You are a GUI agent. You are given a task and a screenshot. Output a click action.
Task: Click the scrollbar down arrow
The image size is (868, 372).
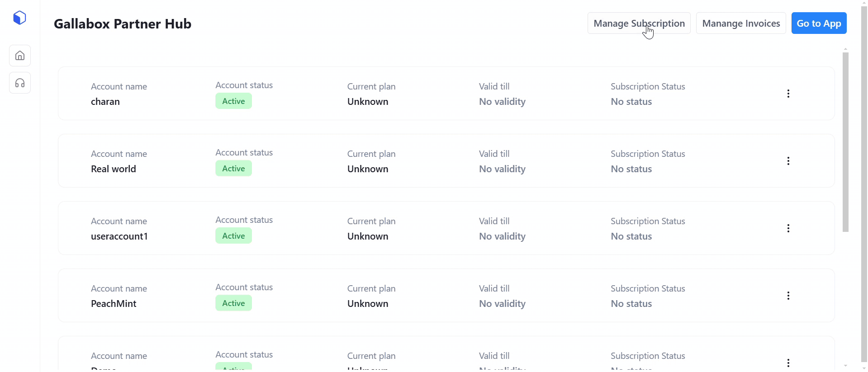click(845, 366)
